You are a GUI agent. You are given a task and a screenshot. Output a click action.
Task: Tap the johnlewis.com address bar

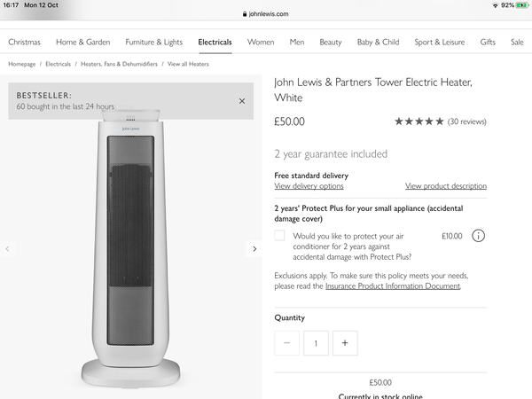click(x=266, y=14)
